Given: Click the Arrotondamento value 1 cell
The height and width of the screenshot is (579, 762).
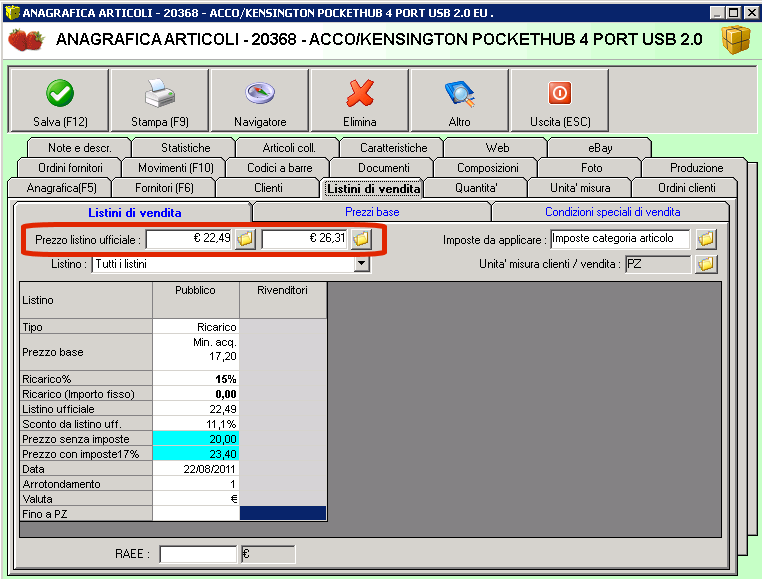Looking at the screenshot, I should pyautogui.click(x=196, y=484).
